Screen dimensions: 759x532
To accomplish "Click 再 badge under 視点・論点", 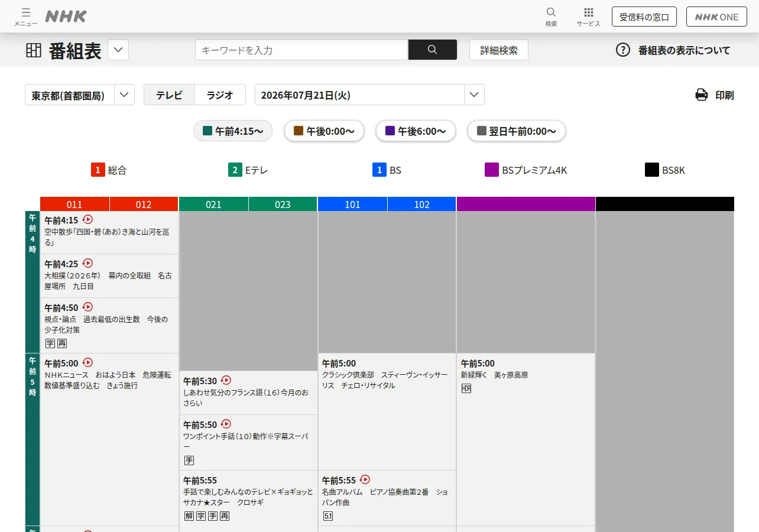I will point(62,343).
